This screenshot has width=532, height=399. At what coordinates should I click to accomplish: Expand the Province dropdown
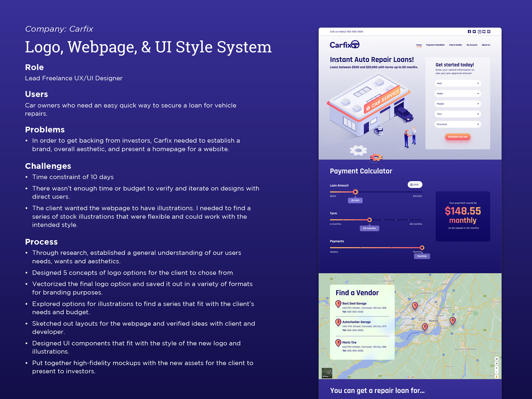click(457, 124)
